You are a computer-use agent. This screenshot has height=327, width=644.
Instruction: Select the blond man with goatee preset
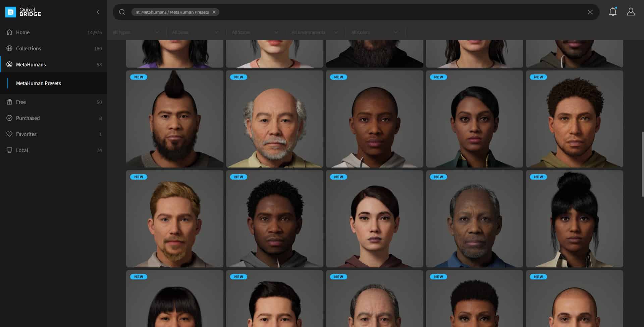point(175,219)
